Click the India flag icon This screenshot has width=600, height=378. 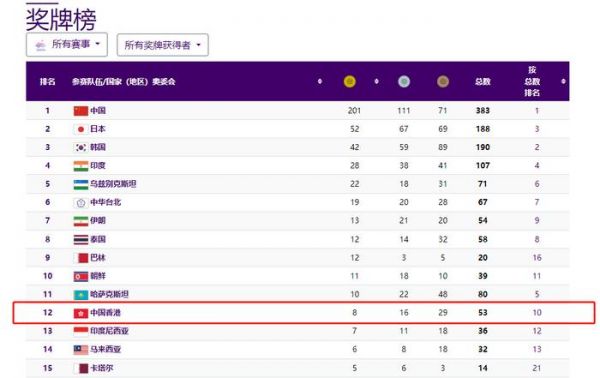tap(81, 166)
